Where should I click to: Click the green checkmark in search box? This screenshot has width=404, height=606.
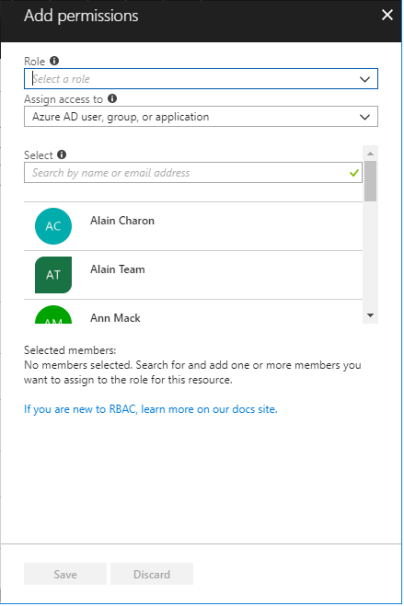354,173
